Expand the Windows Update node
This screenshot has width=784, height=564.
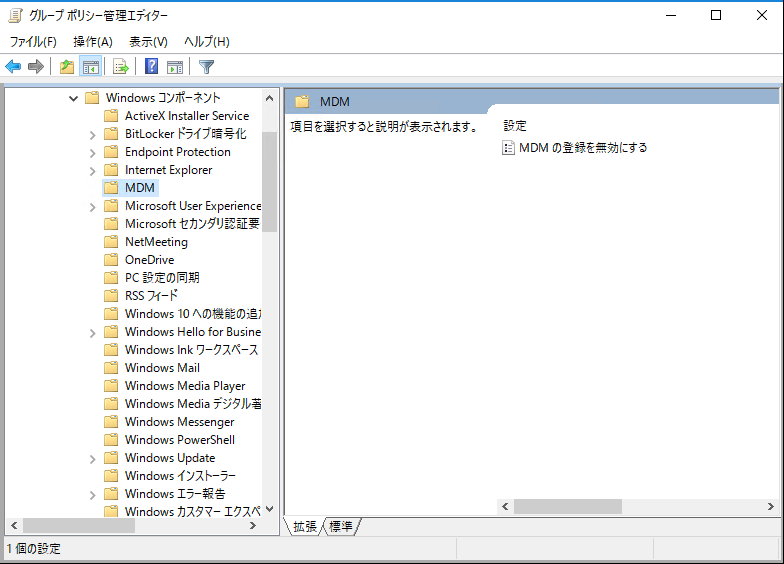(92, 459)
